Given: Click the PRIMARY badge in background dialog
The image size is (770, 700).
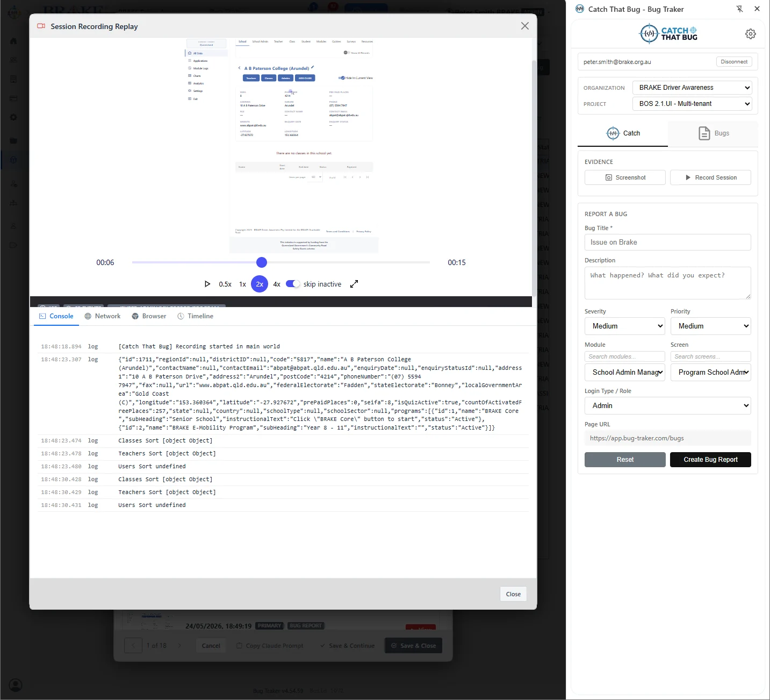Looking at the screenshot, I should coord(269,626).
